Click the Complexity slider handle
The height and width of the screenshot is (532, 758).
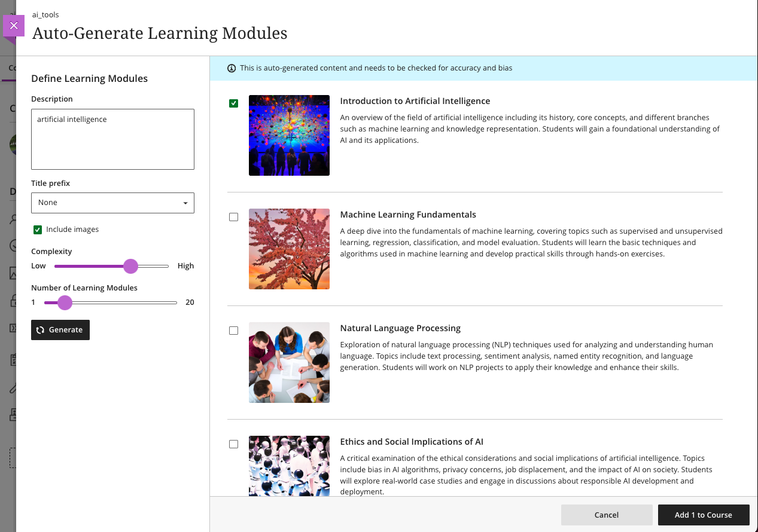(x=130, y=266)
